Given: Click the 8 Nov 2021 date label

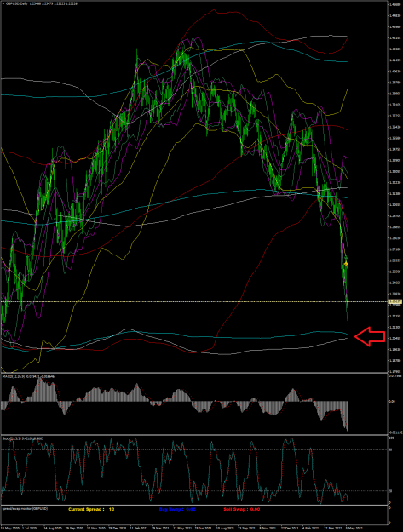Looking at the screenshot, I should coord(268,529).
